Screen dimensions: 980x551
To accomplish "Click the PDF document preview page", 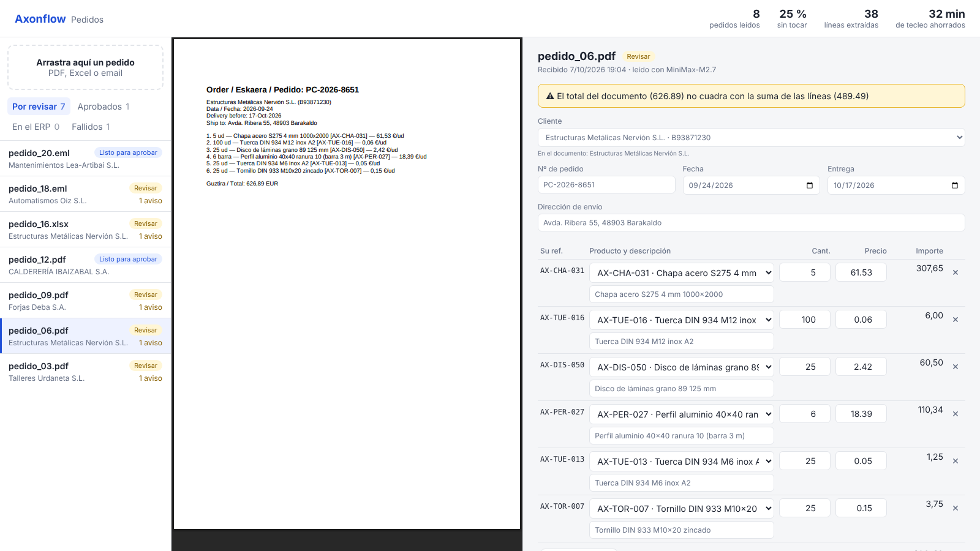I will pyautogui.click(x=347, y=284).
